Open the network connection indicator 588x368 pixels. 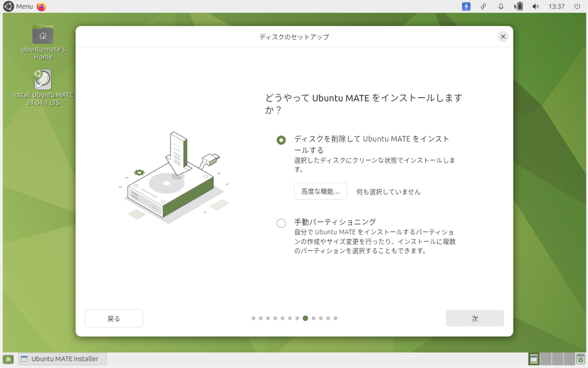483,6
